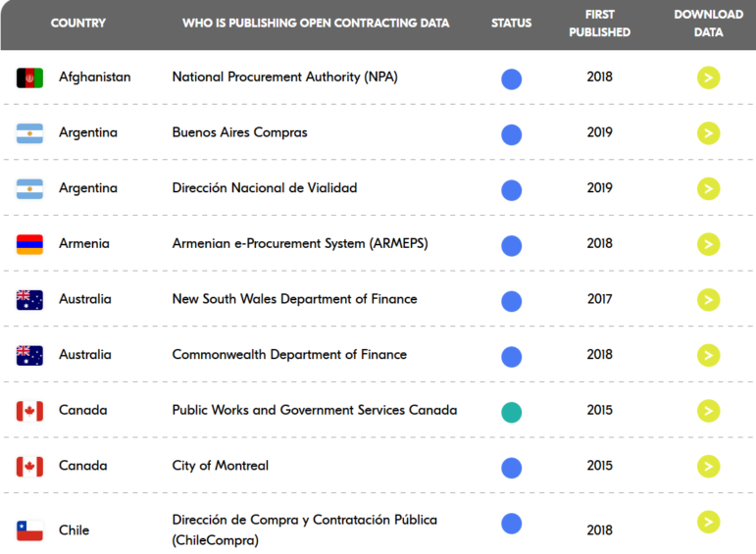Select 'National Procurement Authority (NPA)' text
The height and width of the screenshot is (554, 756).
pyautogui.click(x=285, y=77)
